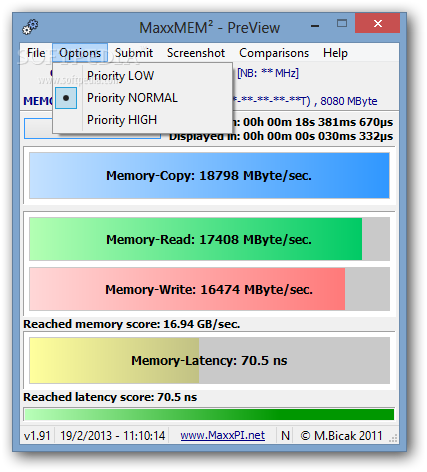The image size is (427, 472).
Task: Click the 00h 00m 18s 381ms time value
Action: 318,122
